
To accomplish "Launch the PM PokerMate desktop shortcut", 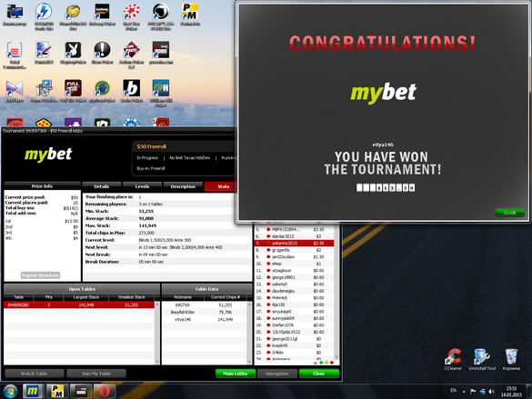I will click(190, 15).
